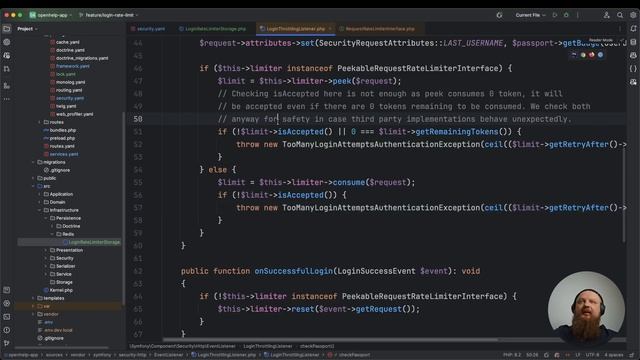
Task: Open the braces icon on the right sidebar
Action: click(633, 69)
